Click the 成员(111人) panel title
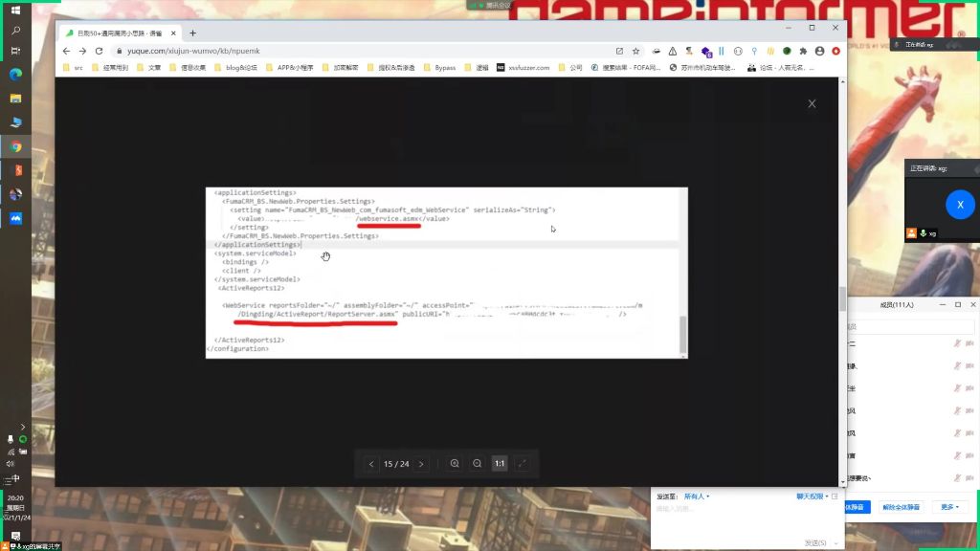This screenshot has width=980, height=551. 896,305
